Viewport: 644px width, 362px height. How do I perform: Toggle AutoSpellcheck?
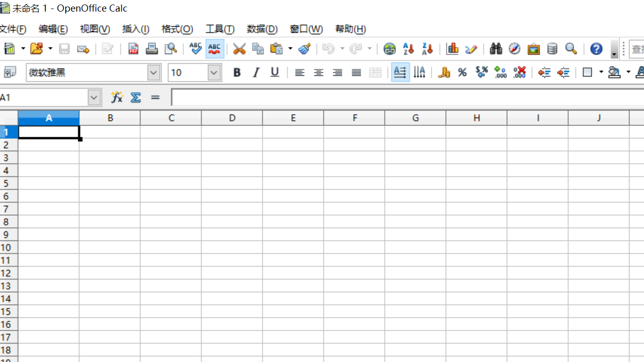214,49
